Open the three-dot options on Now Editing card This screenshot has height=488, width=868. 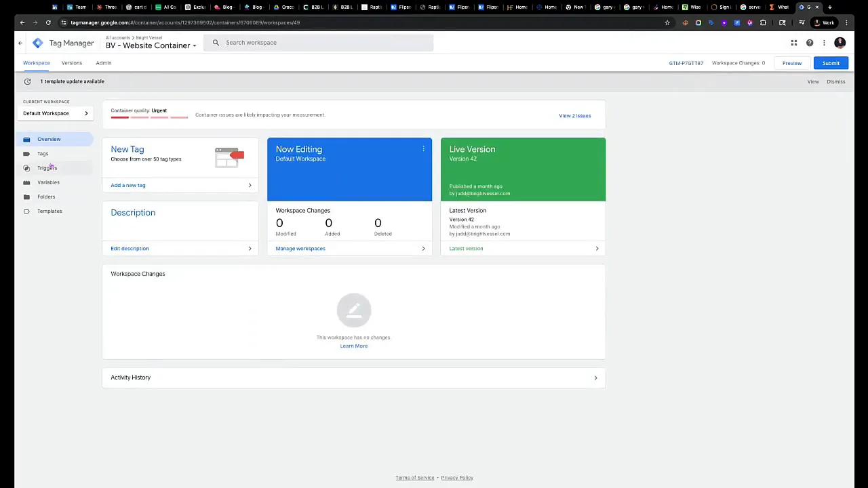coord(423,148)
